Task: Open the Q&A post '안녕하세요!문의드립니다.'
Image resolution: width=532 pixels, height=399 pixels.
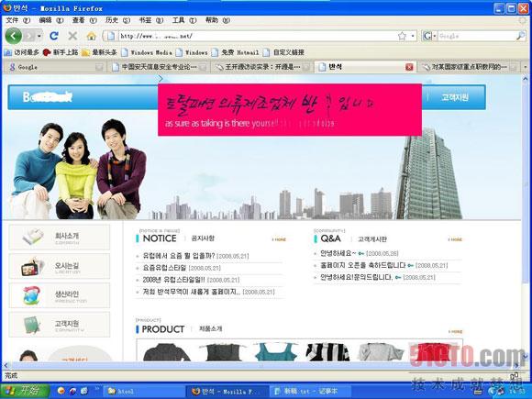Action: 356,278
